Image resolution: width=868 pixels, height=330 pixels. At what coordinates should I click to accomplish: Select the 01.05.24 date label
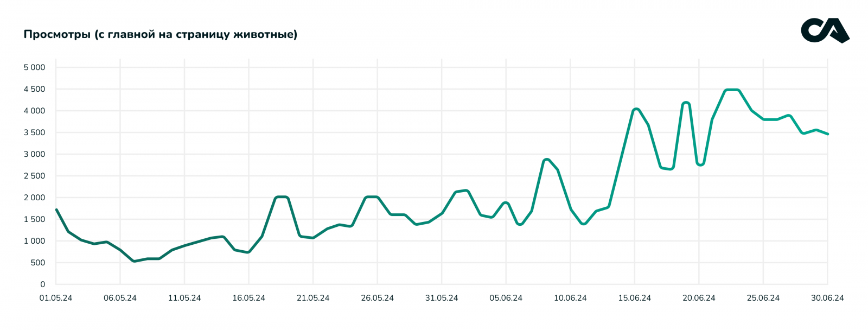coord(56,298)
